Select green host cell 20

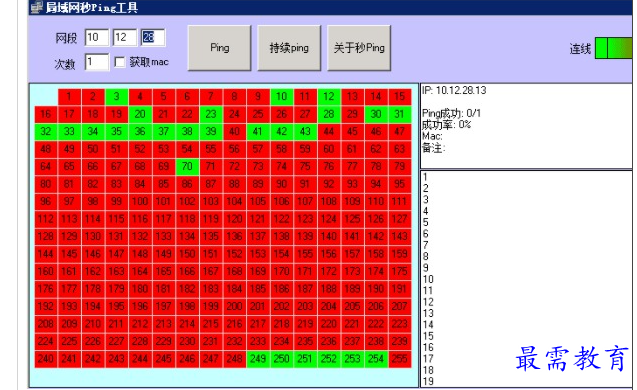coord(140,114)
